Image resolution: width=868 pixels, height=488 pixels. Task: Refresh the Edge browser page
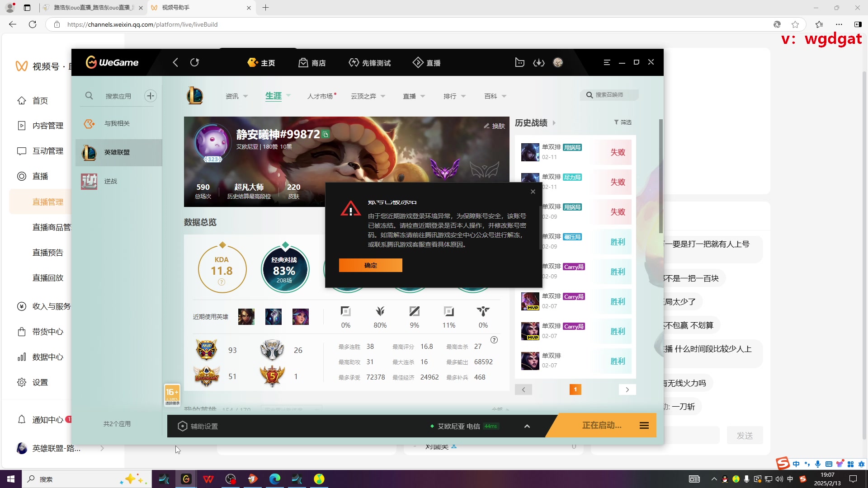pyautogui.click(x=33, y=24)
